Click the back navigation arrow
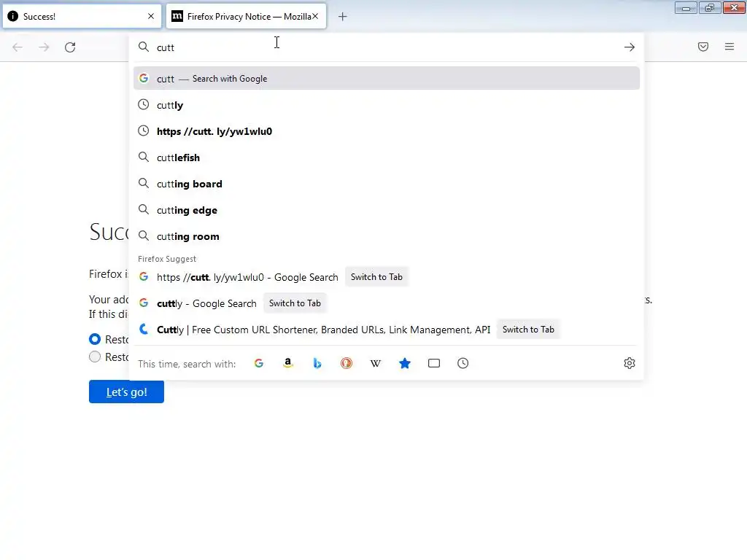This screenshot has width=747, height=560. (x=18, y=47)
